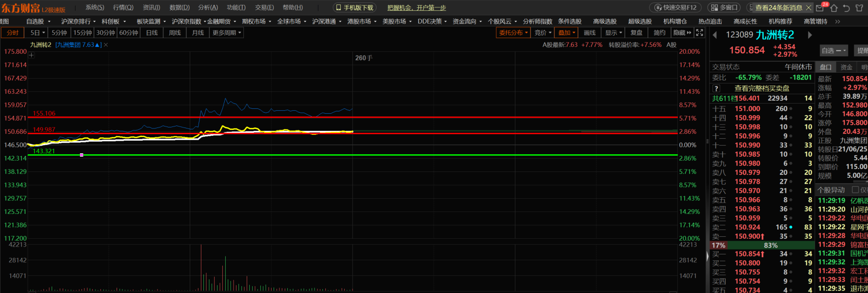Screen dimensions: 868x293
Task: Go to next stock with right arrow
Action: pos(809,35)
